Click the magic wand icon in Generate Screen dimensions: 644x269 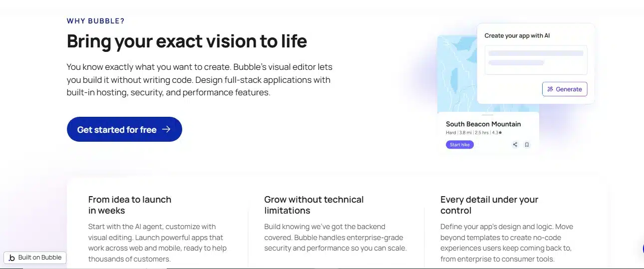tap(550, 89)
